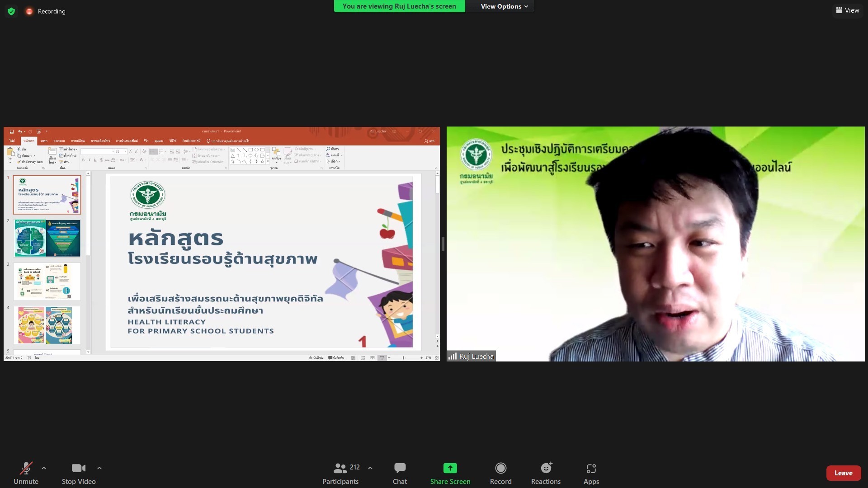
Task: Click the Slide Show view icon in status bar
Action: [x=382, y=358]
